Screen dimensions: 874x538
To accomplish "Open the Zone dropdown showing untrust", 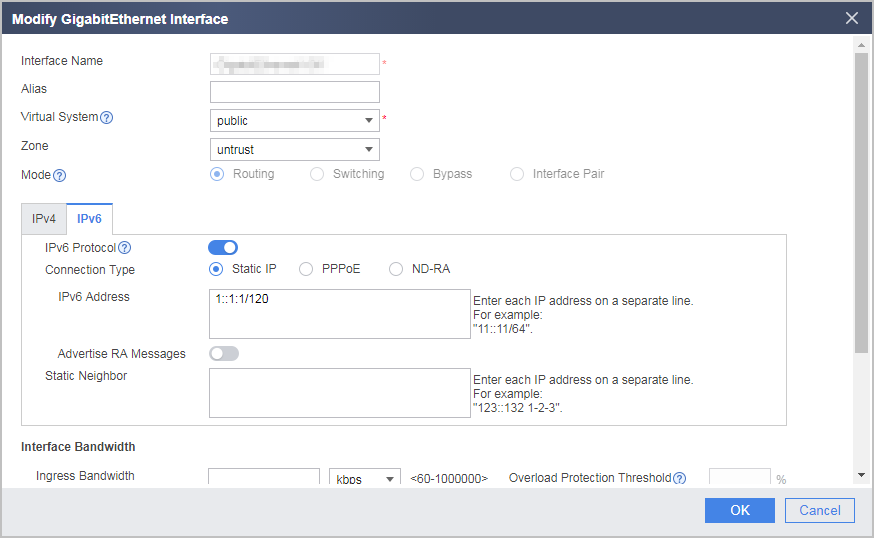I will (x=295, y=149).
